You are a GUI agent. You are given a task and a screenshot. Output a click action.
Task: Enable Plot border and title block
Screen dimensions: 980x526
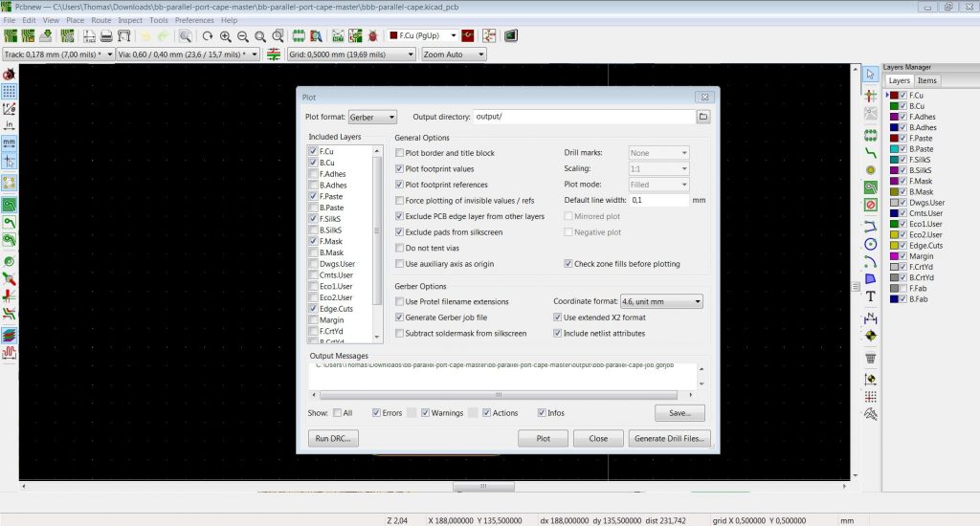tap(401, 153)
